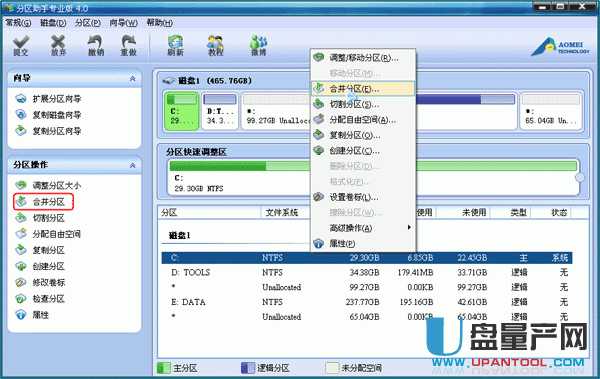Select the C: NTFS row in partition table
Viewport: 600px width, 379px height.
click(x=367, y=258)
